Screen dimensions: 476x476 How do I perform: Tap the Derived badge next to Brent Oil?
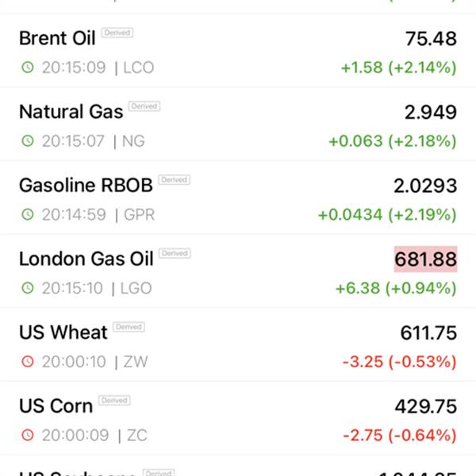point(117,33)
